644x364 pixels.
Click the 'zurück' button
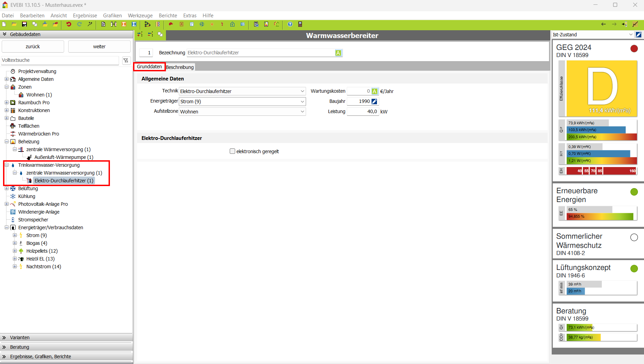pos(33,47)
